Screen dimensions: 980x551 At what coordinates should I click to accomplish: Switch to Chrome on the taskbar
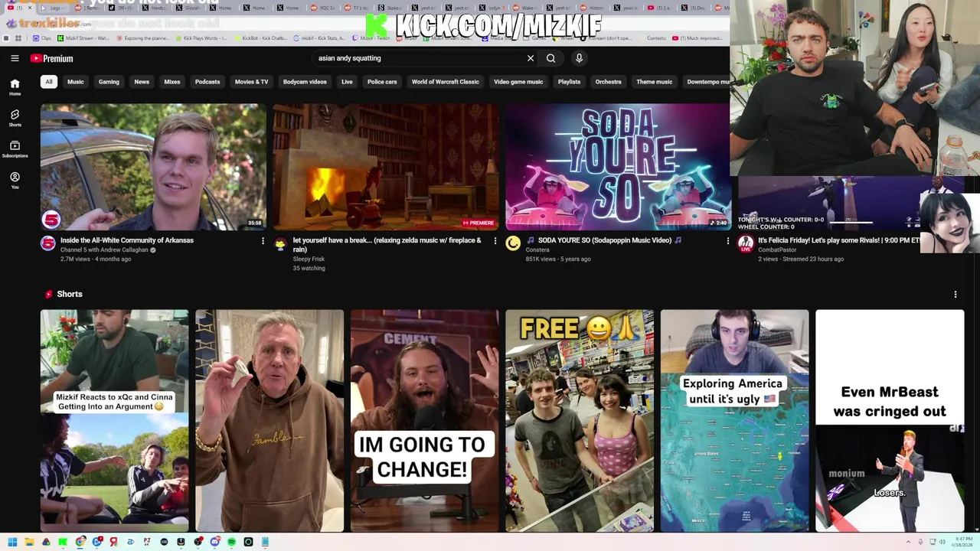pyautogui.click(x=80, y=542)
